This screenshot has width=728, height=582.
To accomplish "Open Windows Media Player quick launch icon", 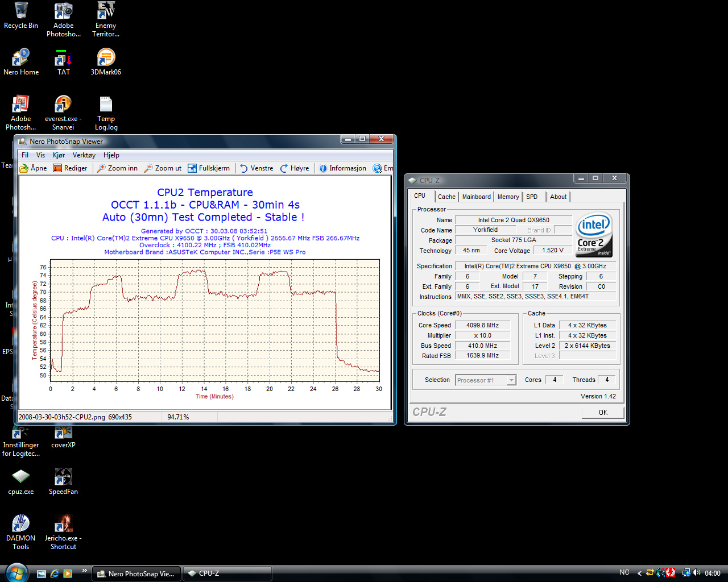I will pyautogui.click(x=68, y=573).
